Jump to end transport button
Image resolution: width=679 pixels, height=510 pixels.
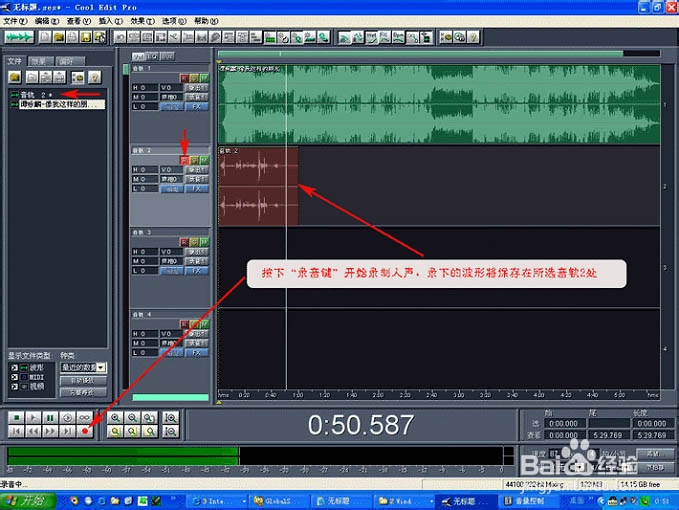pos(67,431)
